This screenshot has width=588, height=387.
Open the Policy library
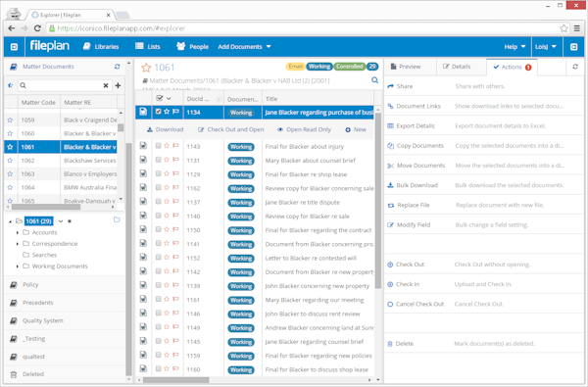(x=30, y=285)
